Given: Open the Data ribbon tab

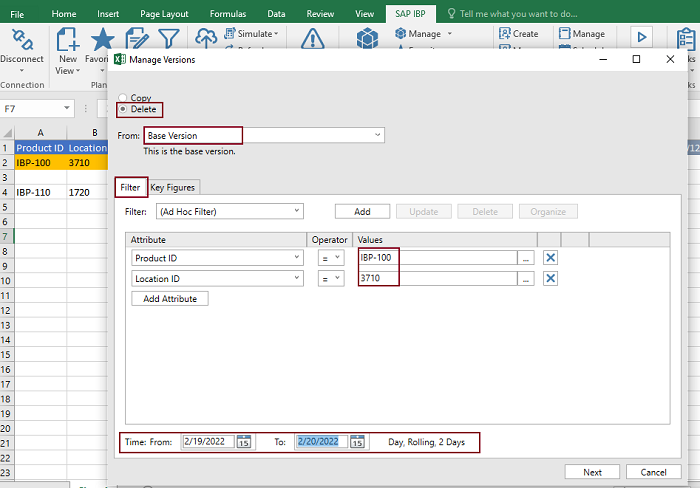Looking at the screenshot, I should pos(276,14).
